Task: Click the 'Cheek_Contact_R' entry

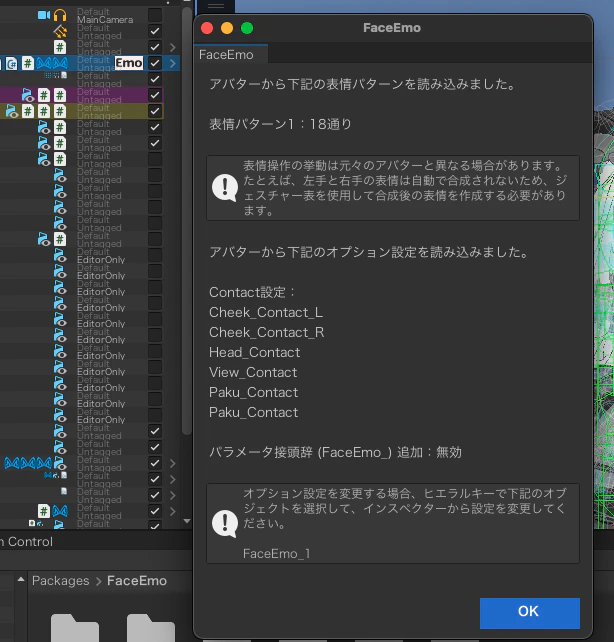Action: point(266,332)
